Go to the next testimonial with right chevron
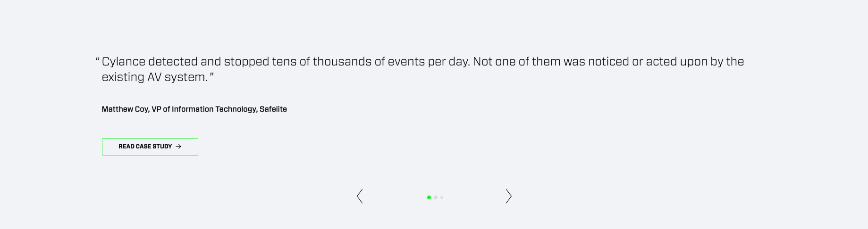The width and height of the screenshot is (868, 229). pyautogui.click(x=508, y=196)
